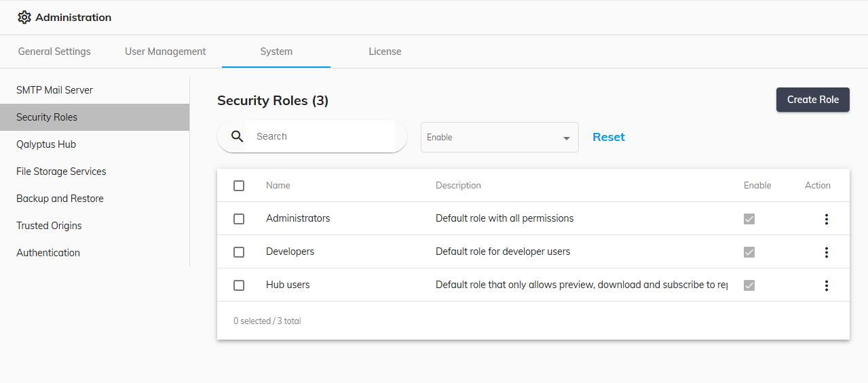Open action menu for Administrators row
This screenshot has height=383, width=868.
[x=826, y=219]
